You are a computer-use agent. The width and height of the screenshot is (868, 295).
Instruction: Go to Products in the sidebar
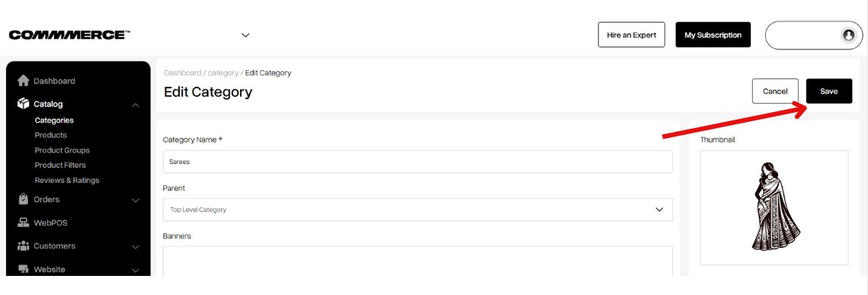tap(50, 135)
